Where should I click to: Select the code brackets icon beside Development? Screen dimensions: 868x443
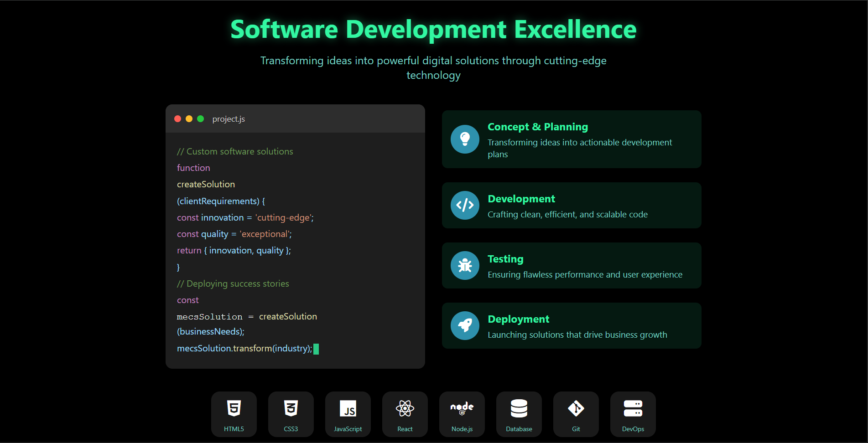point(465,206)
